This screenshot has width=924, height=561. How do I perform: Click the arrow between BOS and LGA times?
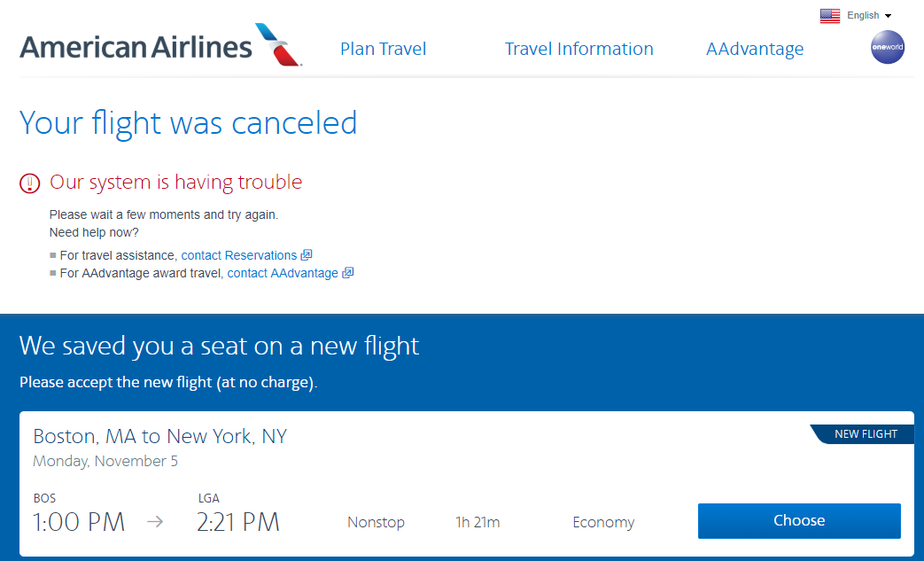click(155, 522)
